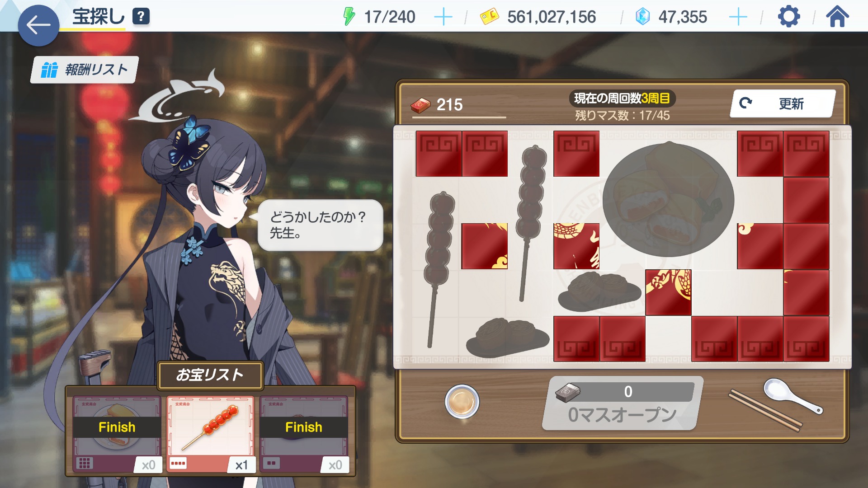Tap the blue gem currency icon
This screenshot has height=488, width=868.
tap(642, 17)
